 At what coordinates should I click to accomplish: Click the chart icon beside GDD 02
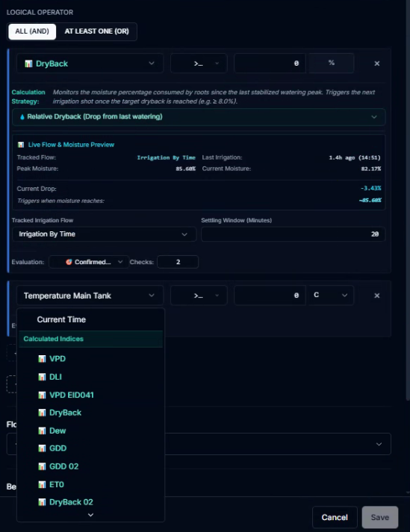42,466
